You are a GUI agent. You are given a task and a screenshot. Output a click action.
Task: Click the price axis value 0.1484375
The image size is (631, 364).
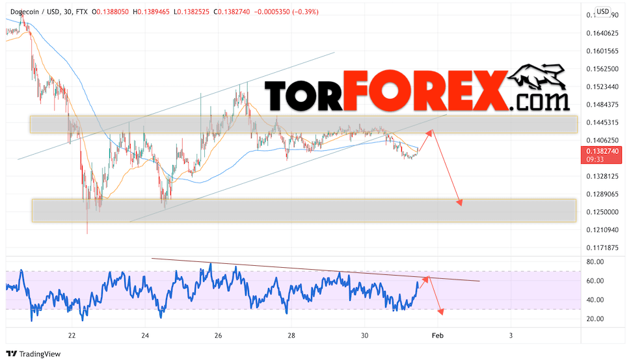click(x=602, y=105)
